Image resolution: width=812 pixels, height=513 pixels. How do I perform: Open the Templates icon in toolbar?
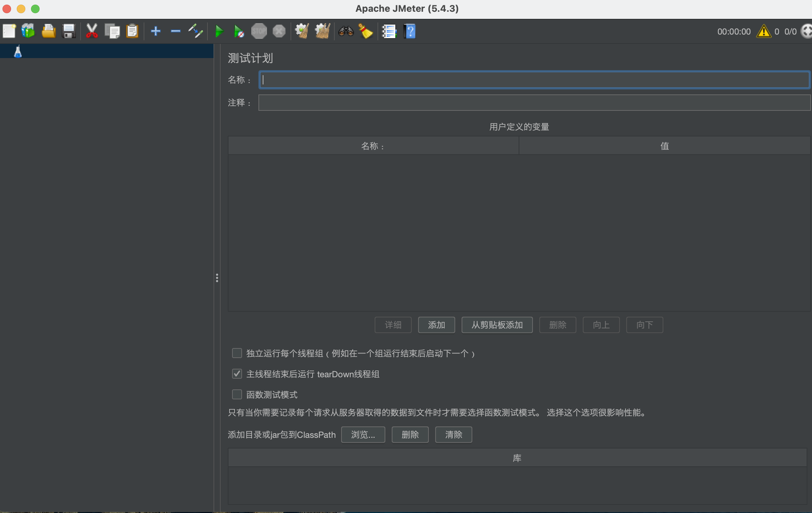[28, 31]
